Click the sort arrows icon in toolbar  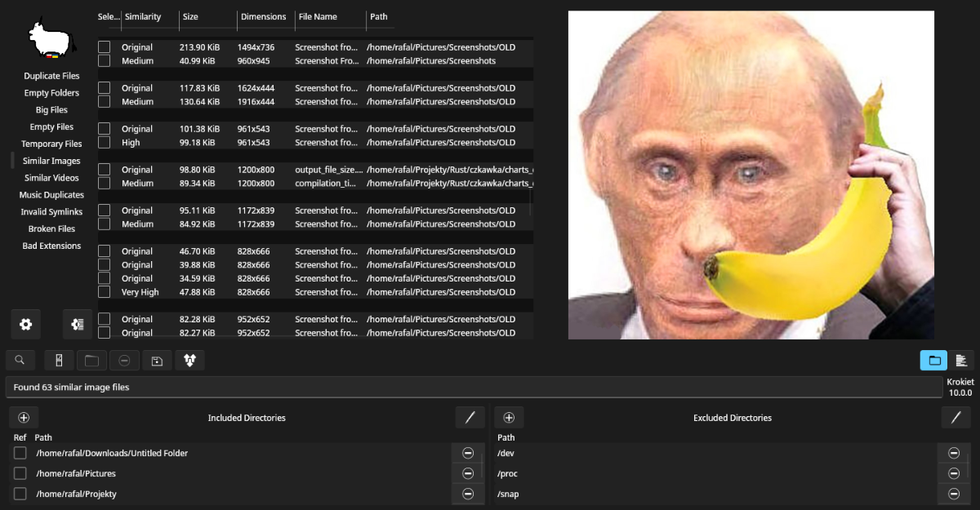click(x=189, y=360)
